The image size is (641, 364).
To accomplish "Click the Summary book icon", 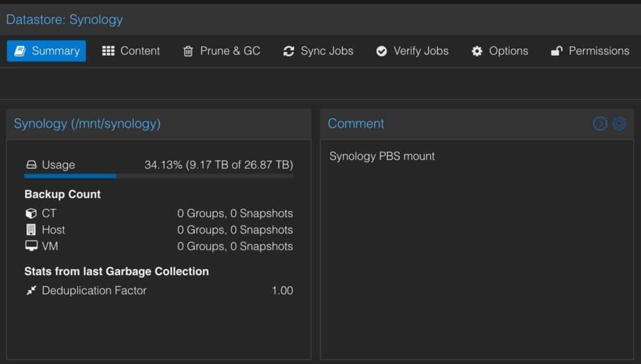I will tap(20, 51).
